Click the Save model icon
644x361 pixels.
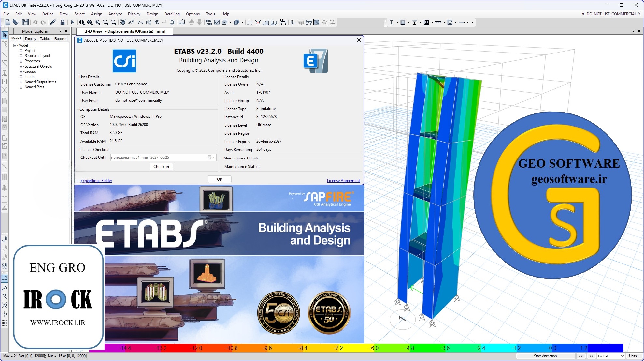tap(25, 22)
